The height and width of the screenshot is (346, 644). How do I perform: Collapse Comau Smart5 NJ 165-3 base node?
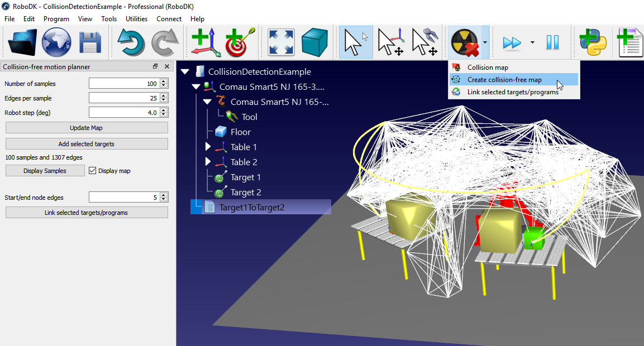click(196, 86)
